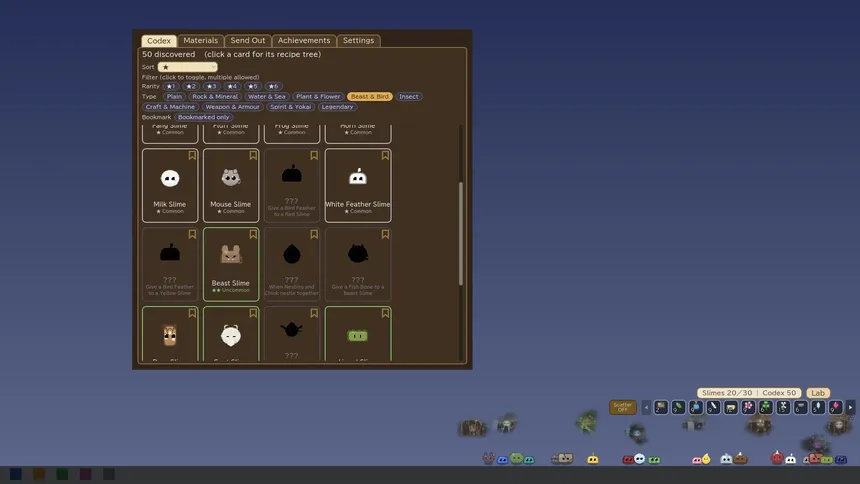
Task: Select the green clover material slot
Action: click(x=766, y=407)
